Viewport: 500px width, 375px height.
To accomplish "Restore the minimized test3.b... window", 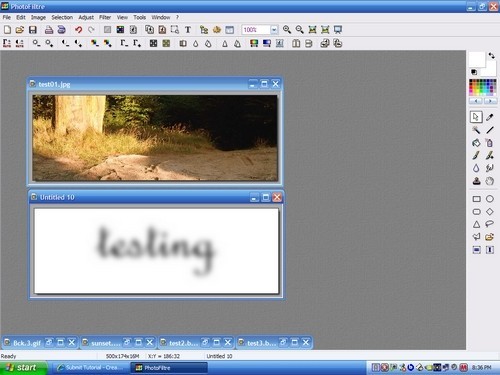I will (283, 342).
